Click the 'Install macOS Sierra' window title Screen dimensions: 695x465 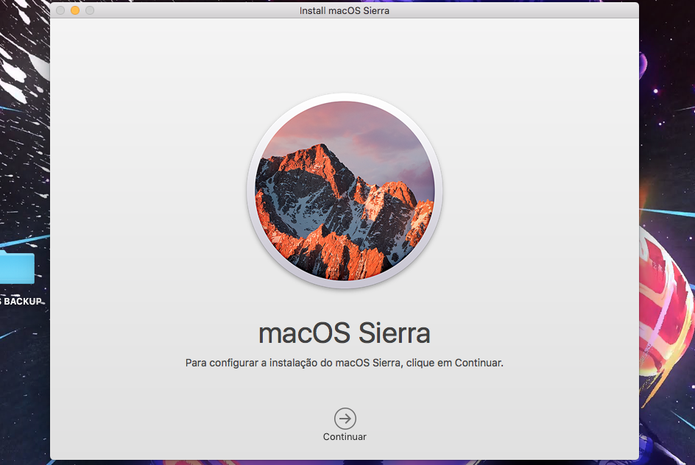tap(344, 11)
